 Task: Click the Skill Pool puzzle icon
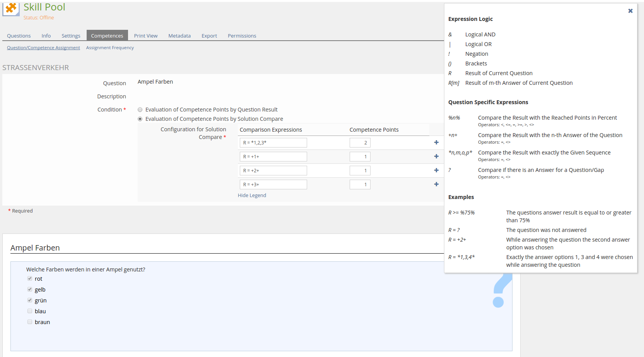point(11,9)
